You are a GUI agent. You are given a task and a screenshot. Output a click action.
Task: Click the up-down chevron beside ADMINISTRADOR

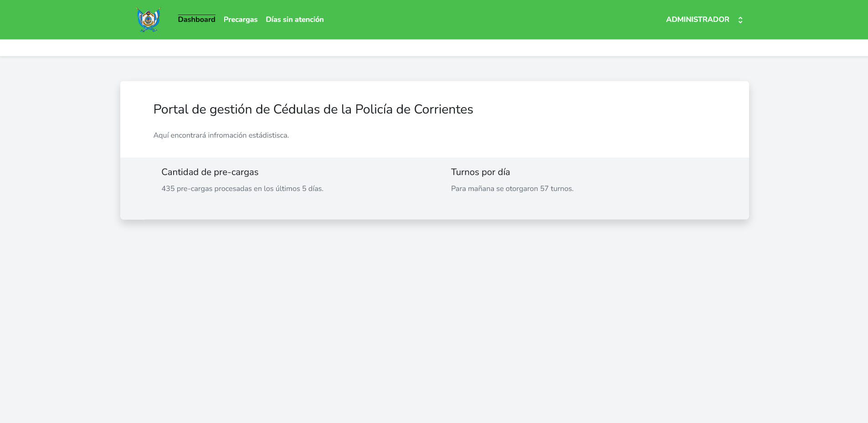pos(740,20)
